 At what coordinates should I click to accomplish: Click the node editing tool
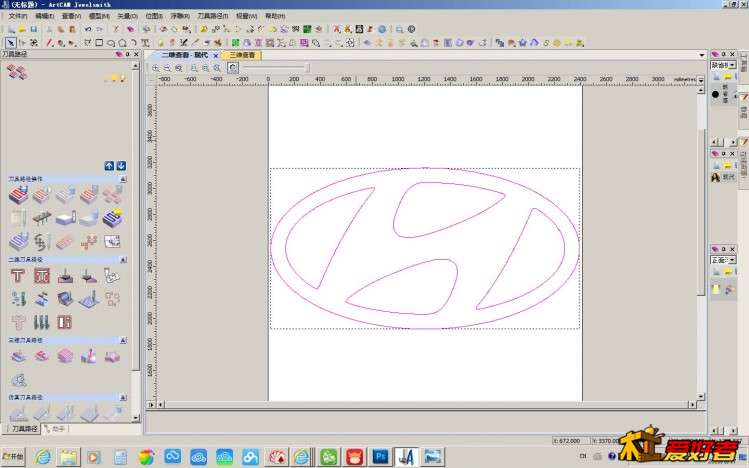(22, 43)
